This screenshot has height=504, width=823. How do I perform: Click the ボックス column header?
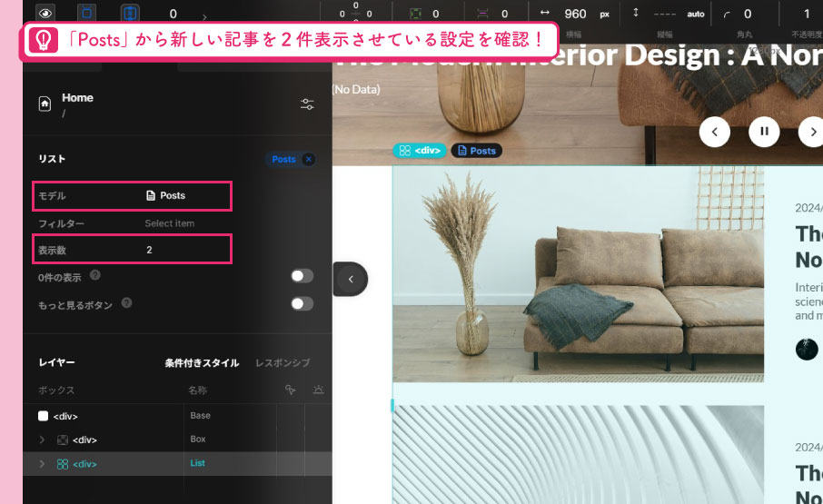56,390
